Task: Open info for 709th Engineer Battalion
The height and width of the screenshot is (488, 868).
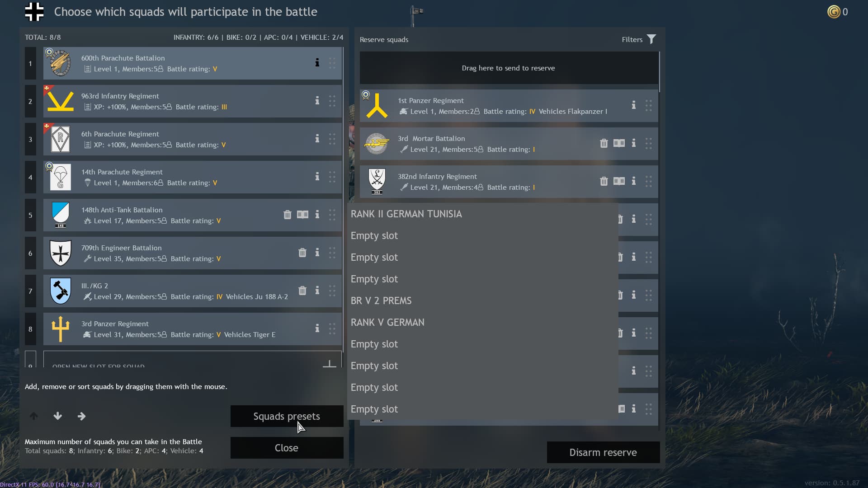Action: (x=317, y=253)
